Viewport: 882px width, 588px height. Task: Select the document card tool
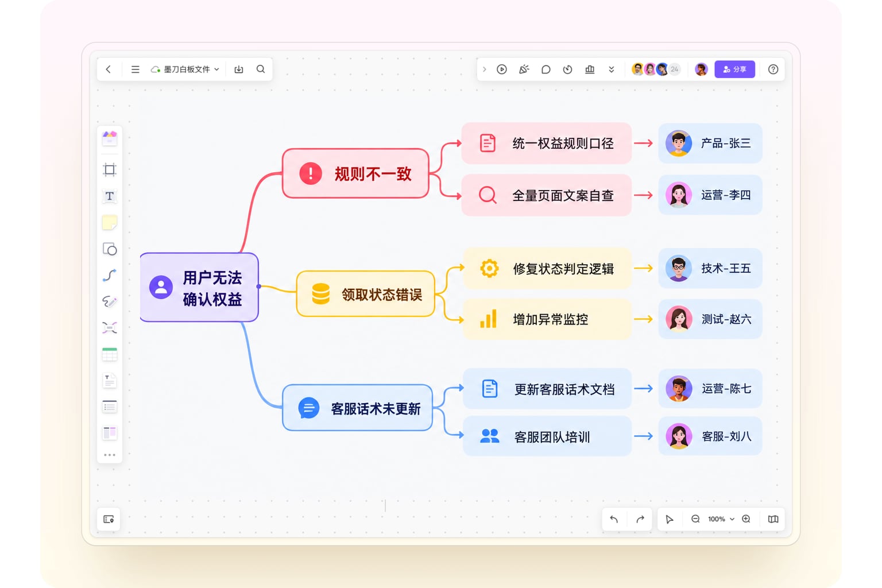110,381
